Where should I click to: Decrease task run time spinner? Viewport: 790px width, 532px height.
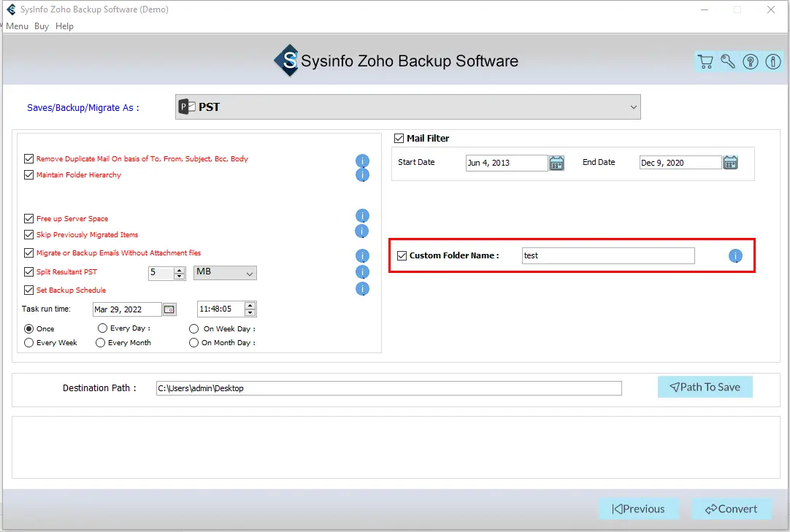coord(250,312)
